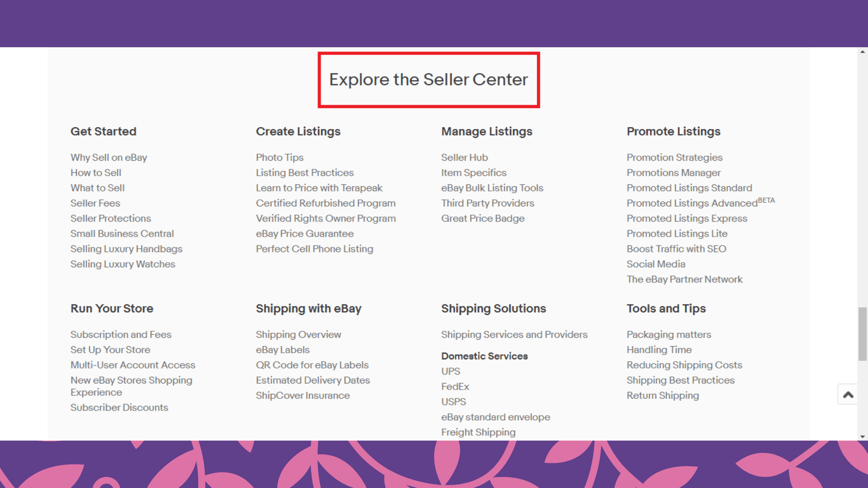The height and width of the screenshot is (488, 868).
Task: Open Boost Traffic with SEO
Action: pyautogui.click(x=676, y=249)
